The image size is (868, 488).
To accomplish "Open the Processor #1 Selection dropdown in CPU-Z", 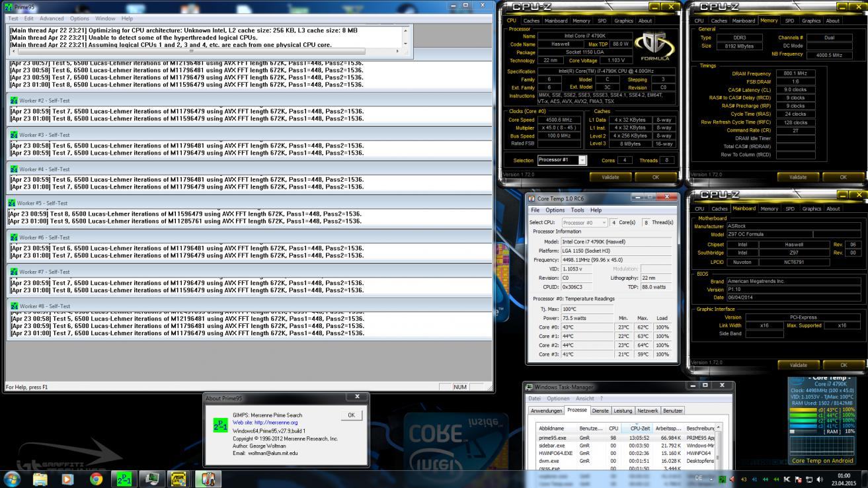I will [x=562, y=160].
